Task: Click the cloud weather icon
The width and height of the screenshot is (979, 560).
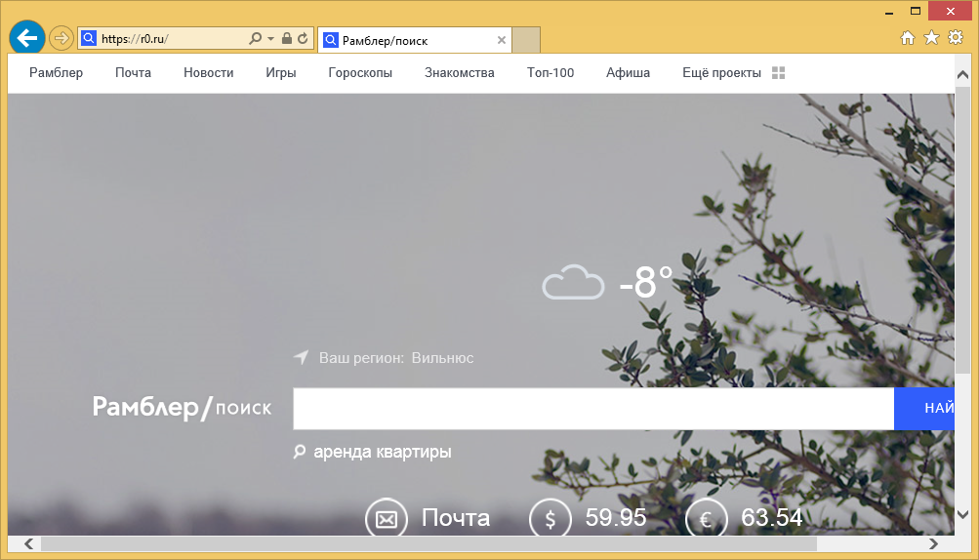Action: click(x=573, y=283)
